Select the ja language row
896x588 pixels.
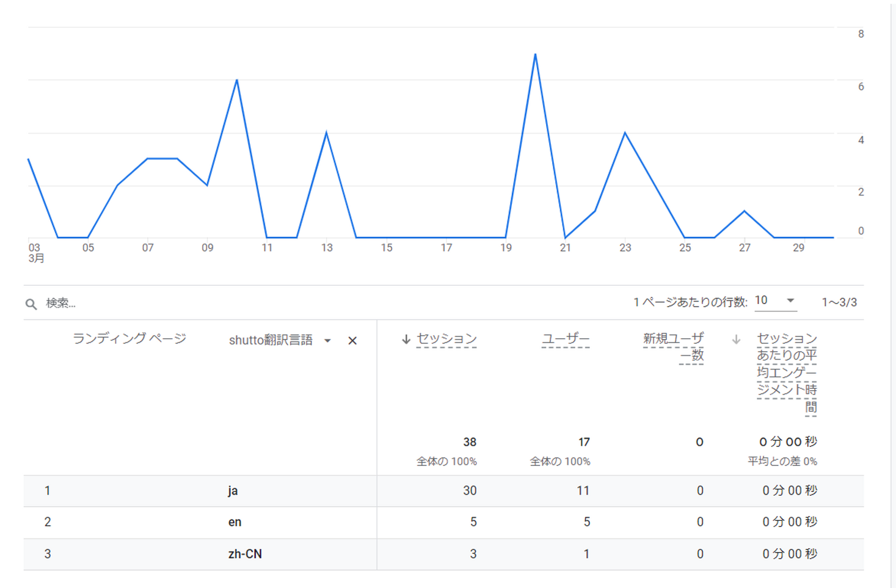pos(443,491)
